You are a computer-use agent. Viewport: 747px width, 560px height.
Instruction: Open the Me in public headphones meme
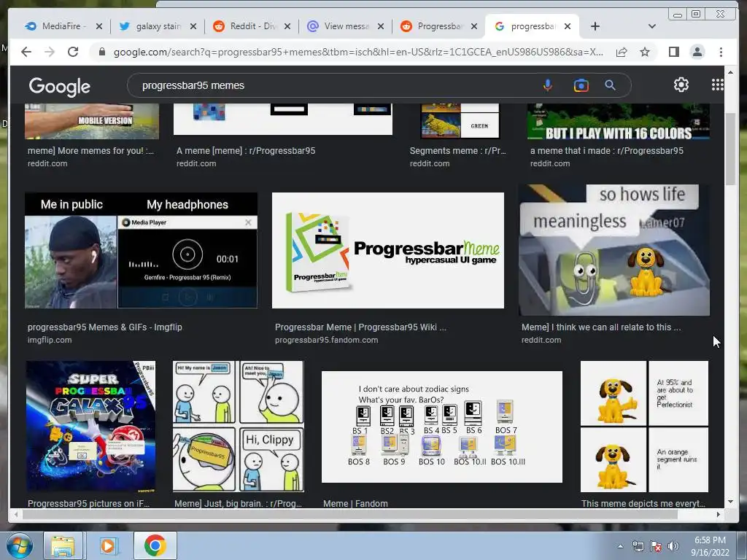[141, 251]
